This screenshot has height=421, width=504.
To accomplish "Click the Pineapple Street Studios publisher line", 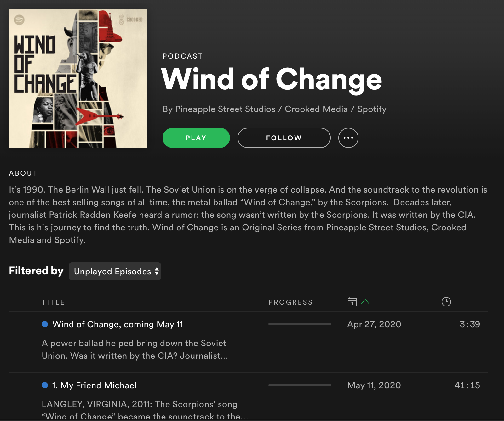I will 274,109.
